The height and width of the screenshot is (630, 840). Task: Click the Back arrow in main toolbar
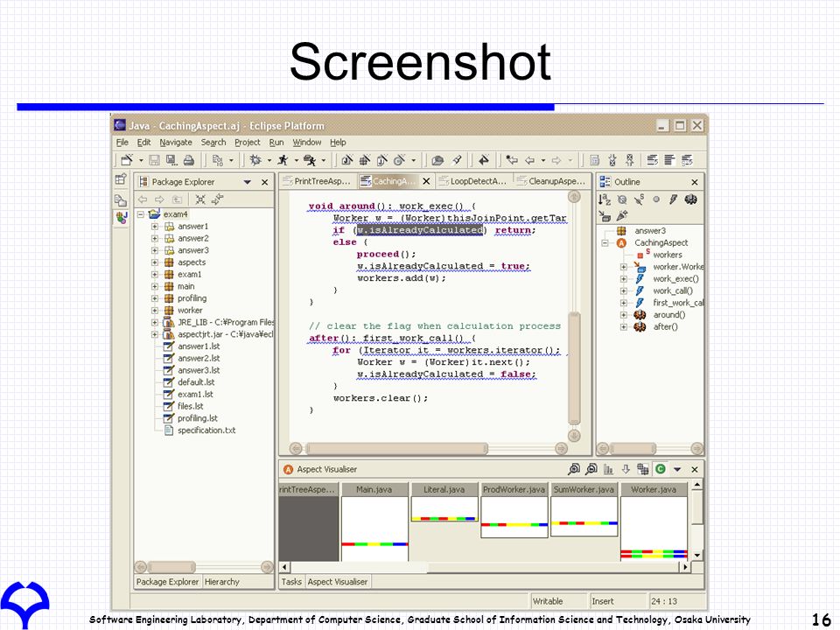pos(530,159)
